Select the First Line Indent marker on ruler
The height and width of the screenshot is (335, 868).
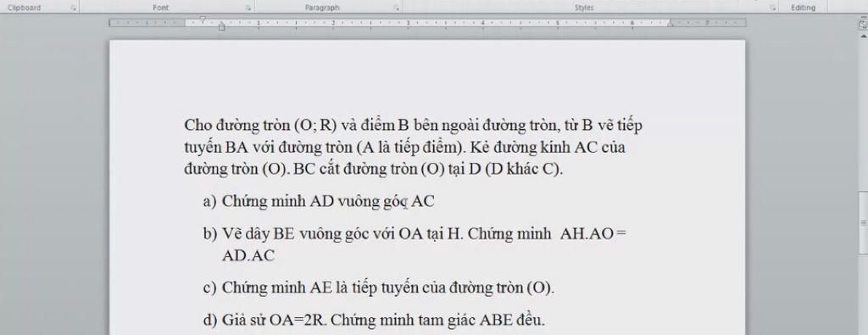pos(203,20)
